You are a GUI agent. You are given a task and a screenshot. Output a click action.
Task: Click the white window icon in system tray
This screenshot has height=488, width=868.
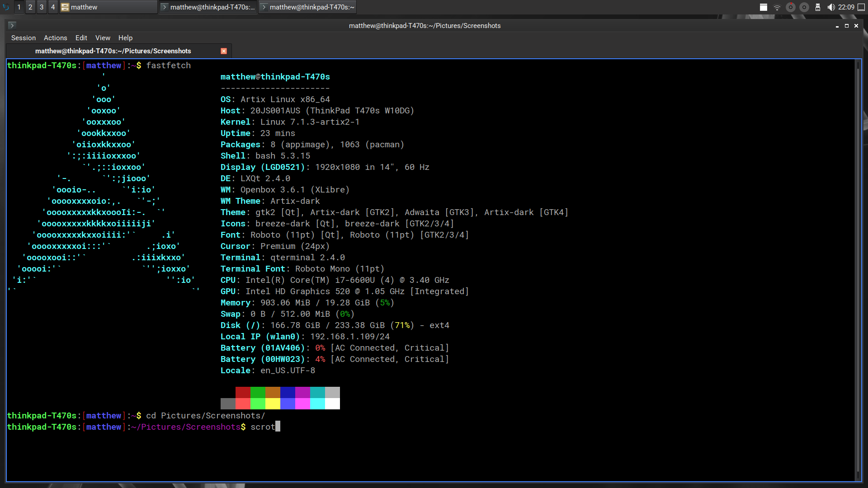[x=764, y=7]
